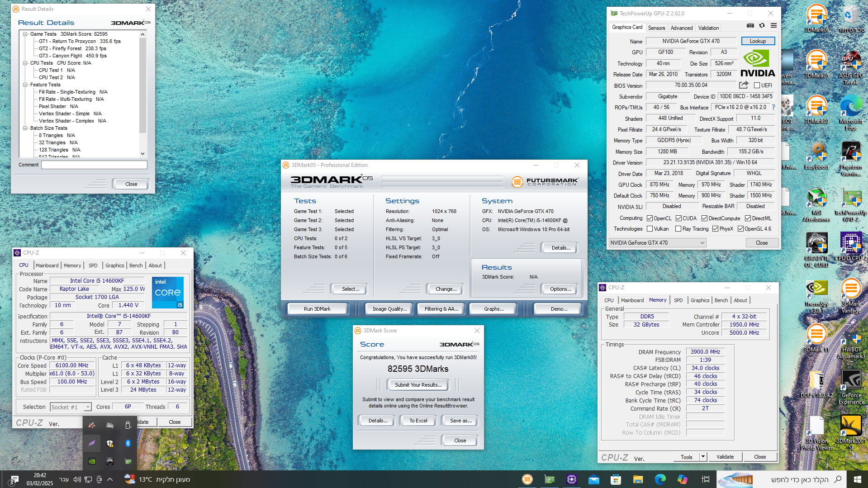Launch the MSI Afterburner desktop shortcut

tap(817, 204)
